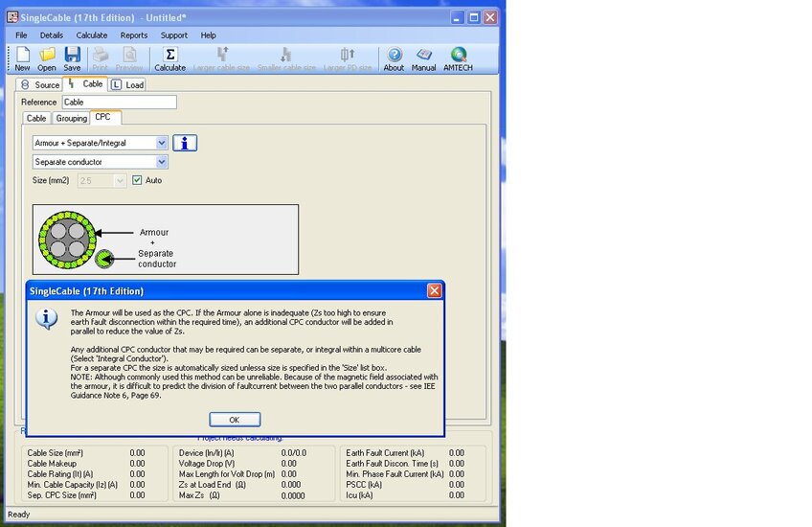Switch to the Grouping sub-tab

72,118
